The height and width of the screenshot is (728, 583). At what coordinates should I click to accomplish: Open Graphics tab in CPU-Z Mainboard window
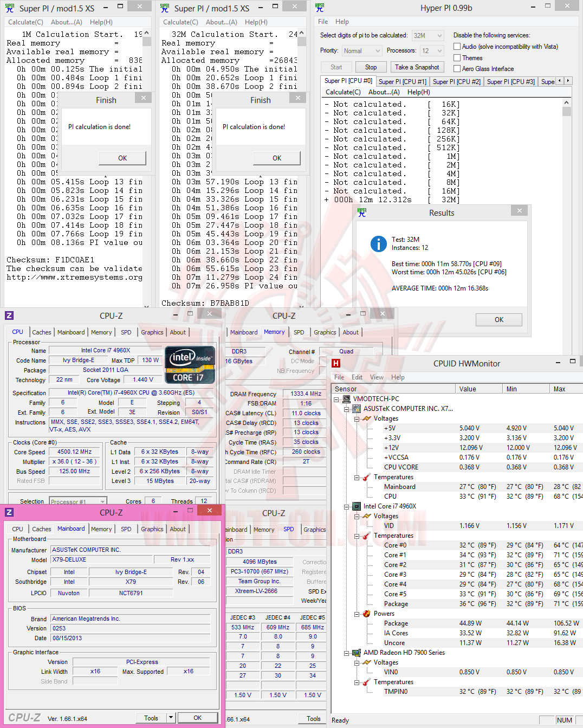[x=152, y=529]
